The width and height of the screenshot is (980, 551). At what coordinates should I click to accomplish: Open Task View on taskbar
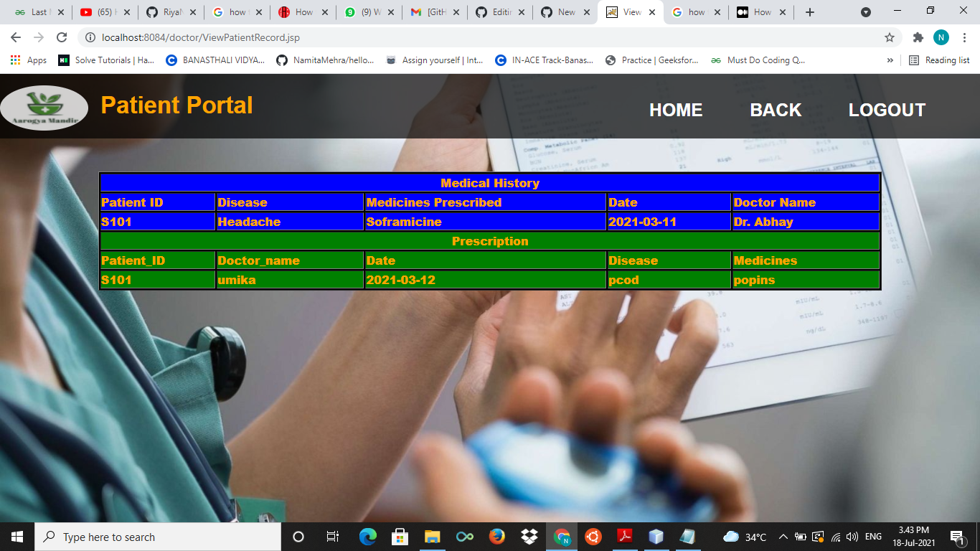click(x=332, y=537)
